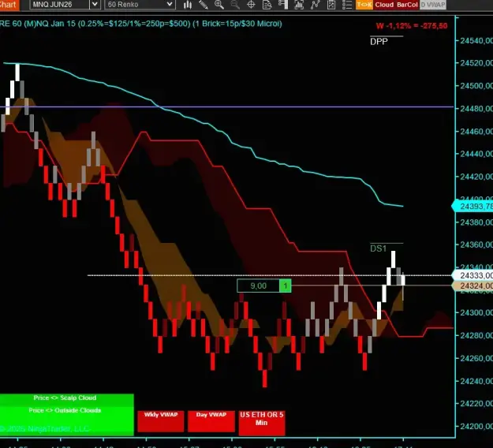Toggle the D VWAP button
Image resolution: width=493 pixels, height=448 pixels.
433,5
